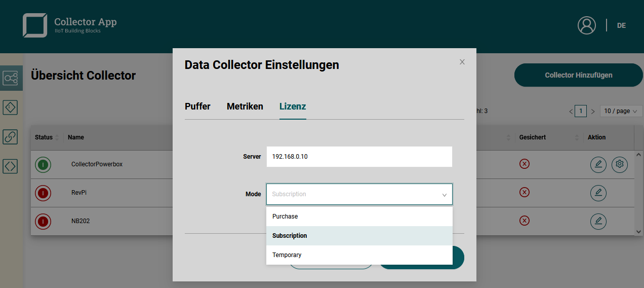Click the edit pencil icon for NB202
The image size is (644, 288).
598,221
